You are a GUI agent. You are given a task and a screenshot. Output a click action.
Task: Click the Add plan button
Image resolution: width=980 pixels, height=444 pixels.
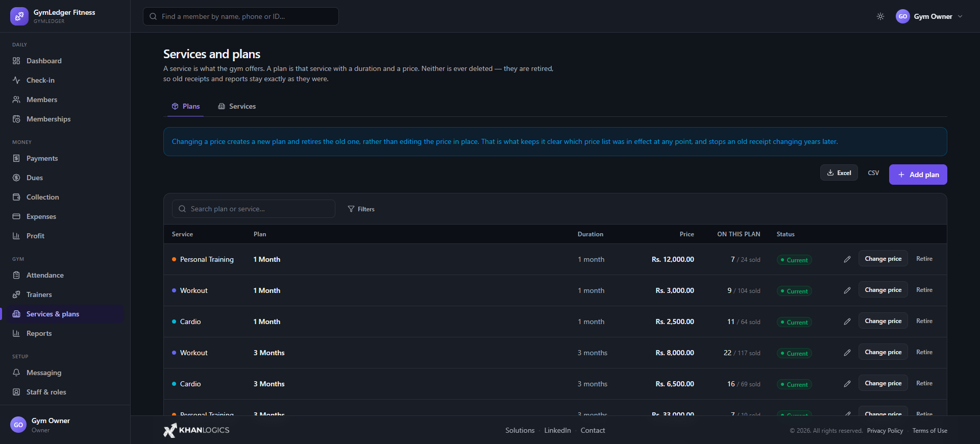coord(918,175)
